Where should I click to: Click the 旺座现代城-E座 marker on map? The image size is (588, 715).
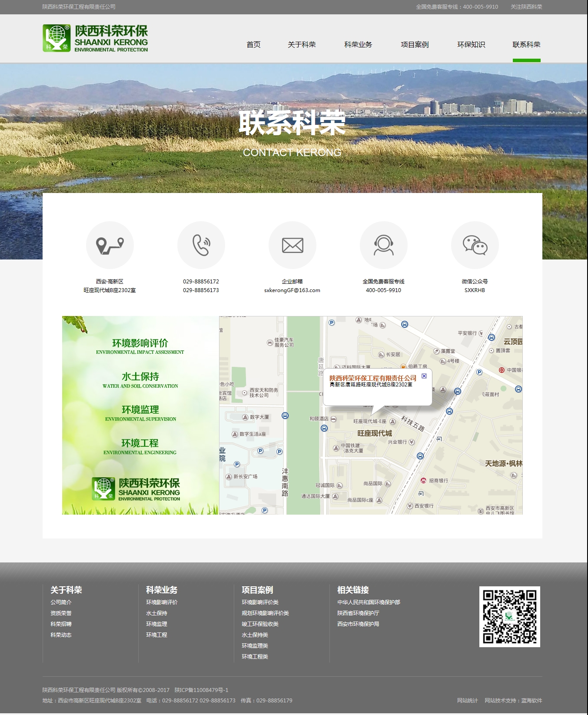pos(392,422)
